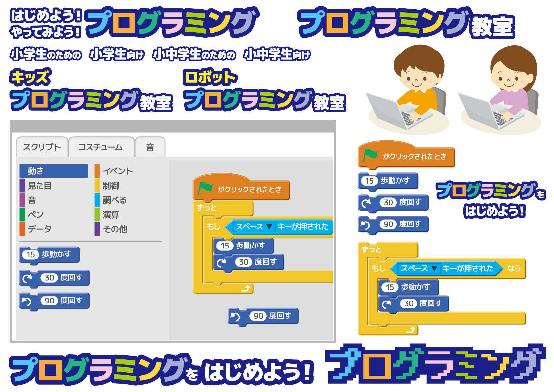The image size is (554, 392).
Task: Select the 見た目 block category
Action: click(36, 186)
